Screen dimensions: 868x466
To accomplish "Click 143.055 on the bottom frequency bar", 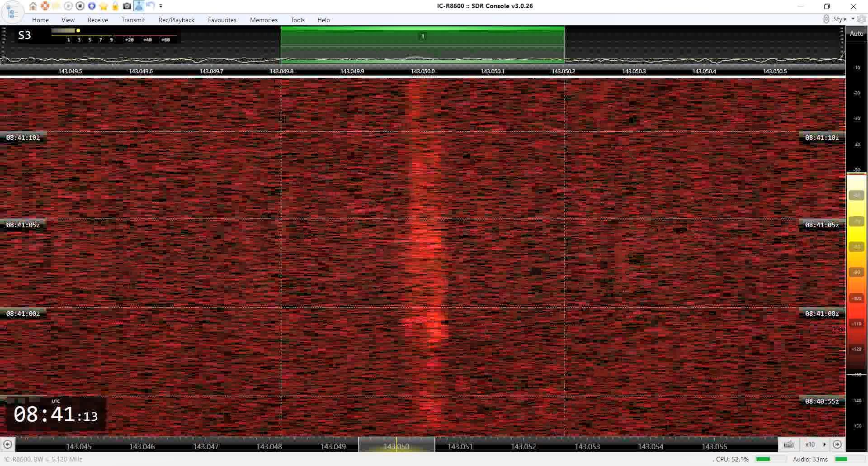I will click(714, 447).
